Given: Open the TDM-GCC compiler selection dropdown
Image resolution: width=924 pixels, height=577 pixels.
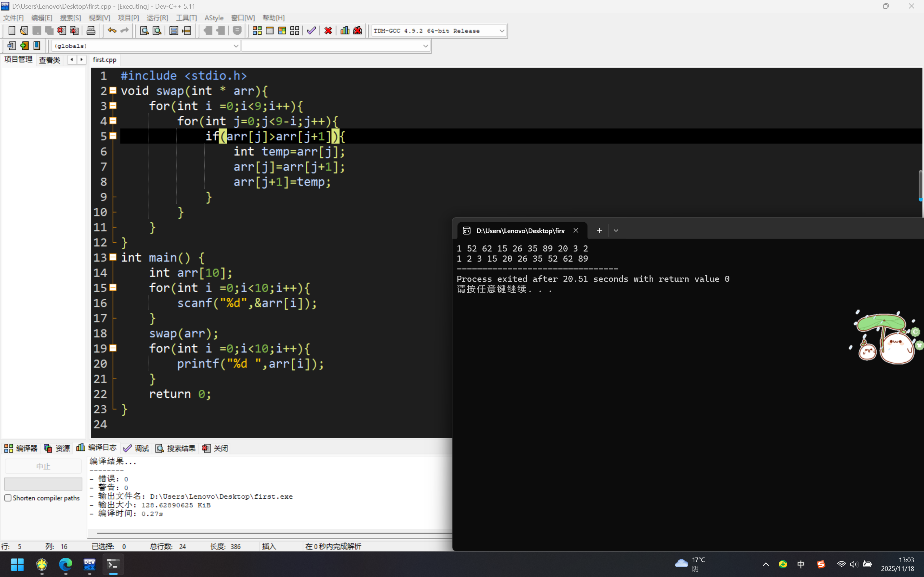Looking at the screenshot, I should coord(502,31).
